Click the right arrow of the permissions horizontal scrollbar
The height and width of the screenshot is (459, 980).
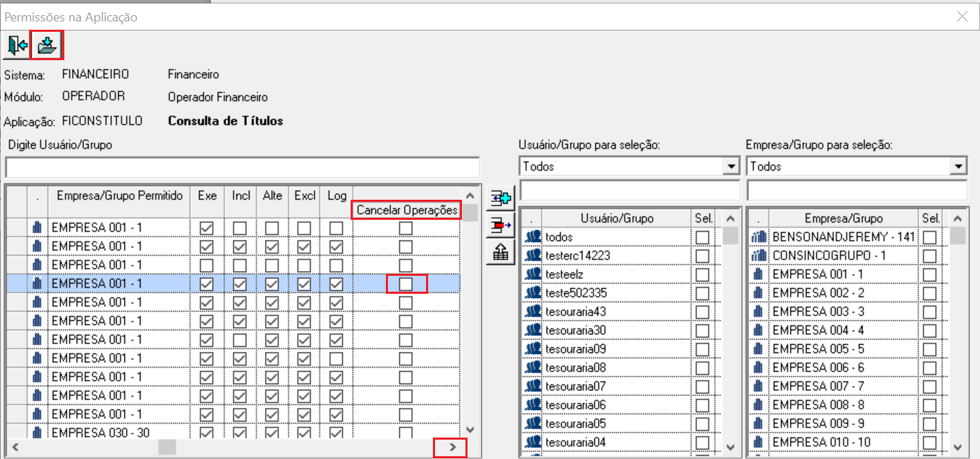pos(453,447)
